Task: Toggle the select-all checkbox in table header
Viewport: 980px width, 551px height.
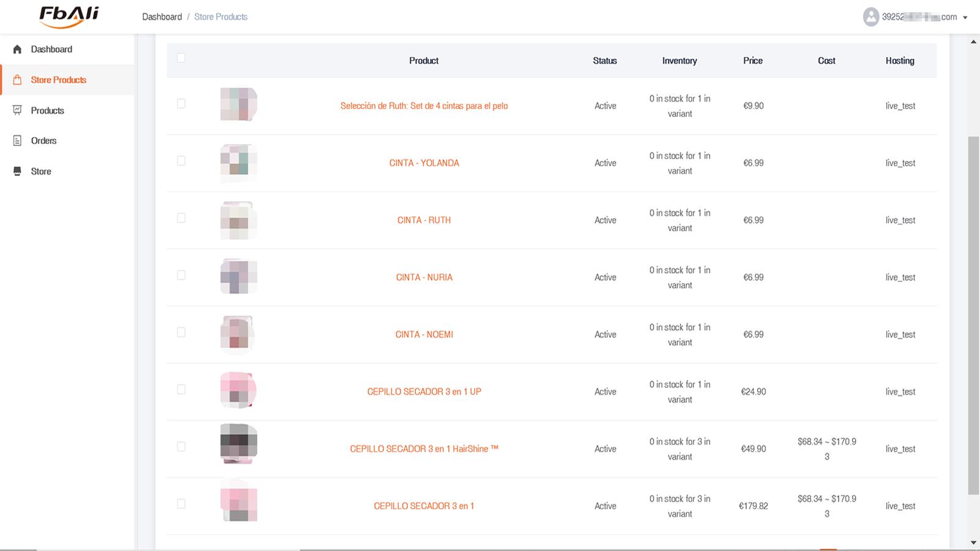Action: (x=181, y=58)
